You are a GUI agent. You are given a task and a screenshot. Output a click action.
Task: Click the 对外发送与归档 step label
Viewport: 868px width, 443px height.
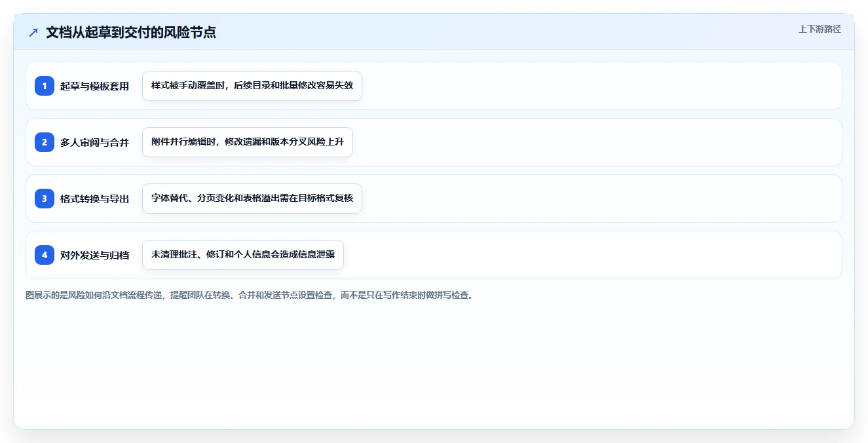click(94, 255)
